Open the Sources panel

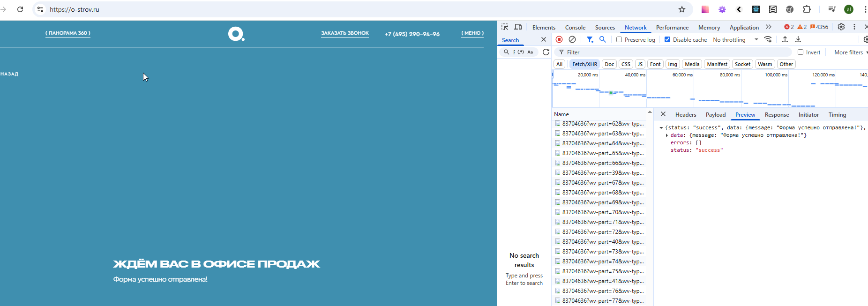(x=605, y=28)
